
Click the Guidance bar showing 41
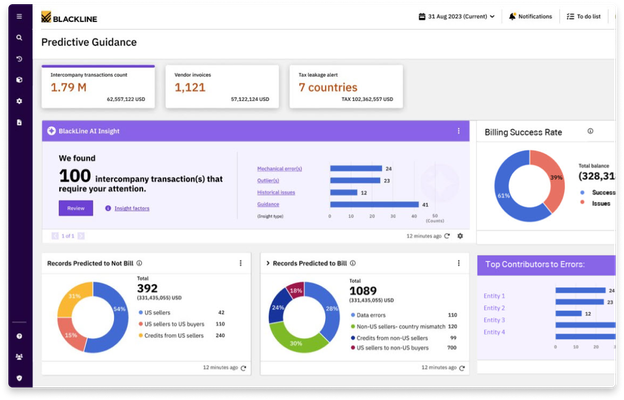[374, 205]
